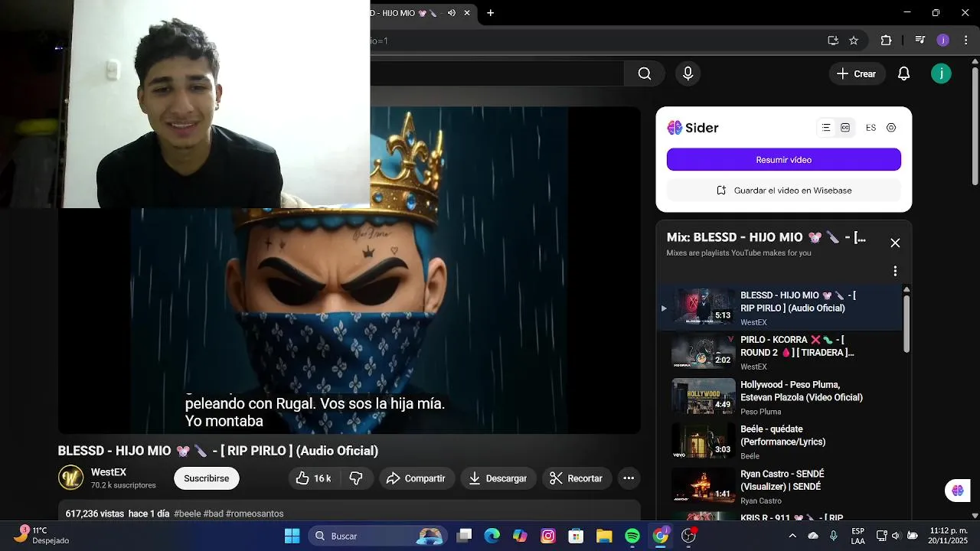The width and height of the screenshot is (980, 551).
Task: Open Sider settings hexagon icon
Action: 891,128
